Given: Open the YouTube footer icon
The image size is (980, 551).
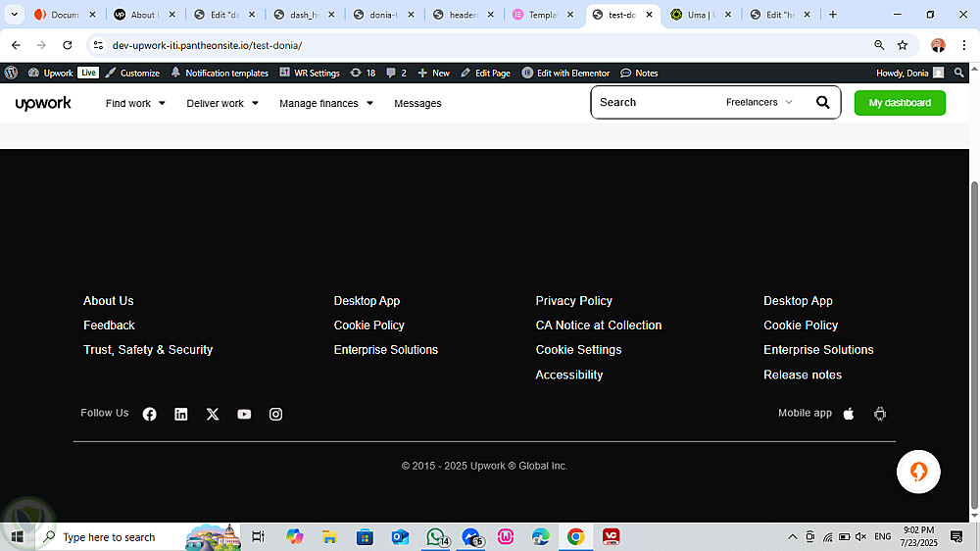Looking at the screenshot, I should [244, 414].
